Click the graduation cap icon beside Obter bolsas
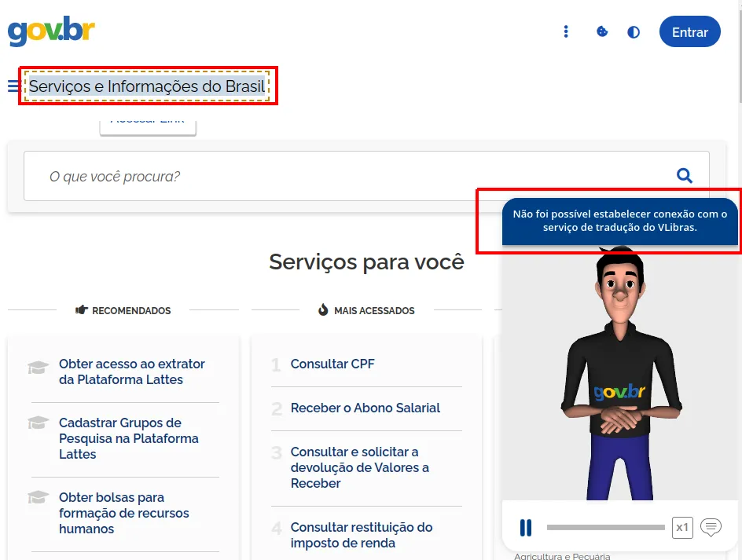The height and width of the screenshot is (560, 742). click(x=38, y=497)
